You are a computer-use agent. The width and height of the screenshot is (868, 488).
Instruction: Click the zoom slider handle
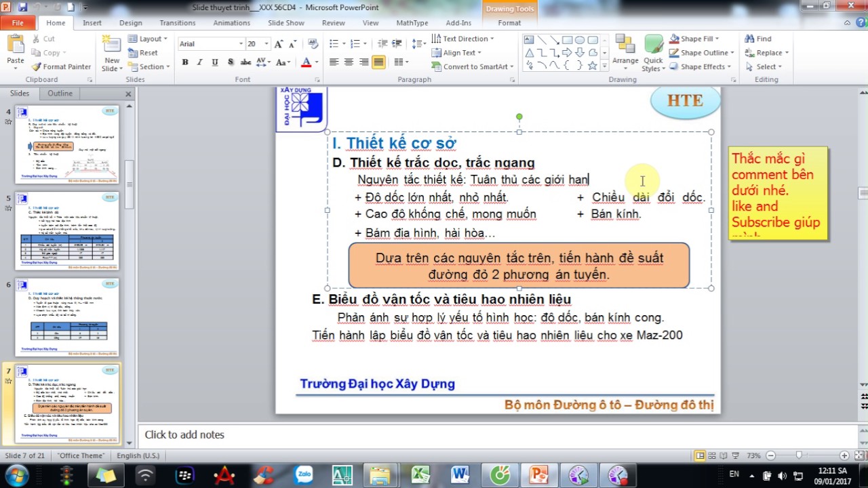(x=799, y=455)
